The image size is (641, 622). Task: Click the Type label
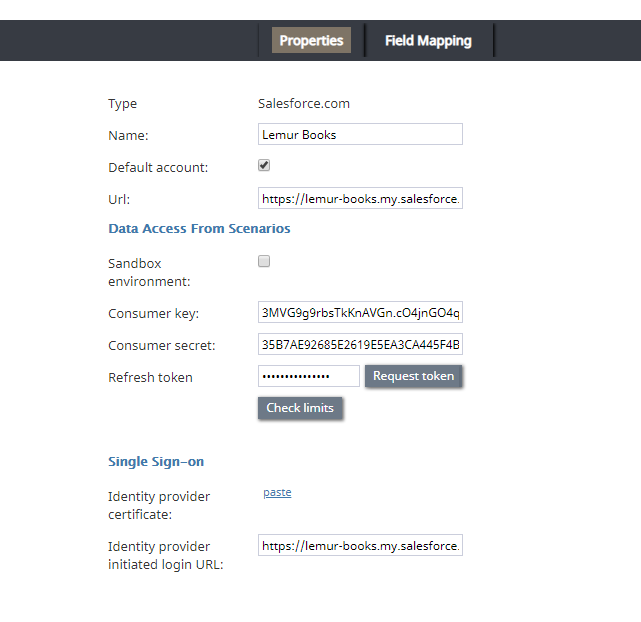click(x=122, y=104)
